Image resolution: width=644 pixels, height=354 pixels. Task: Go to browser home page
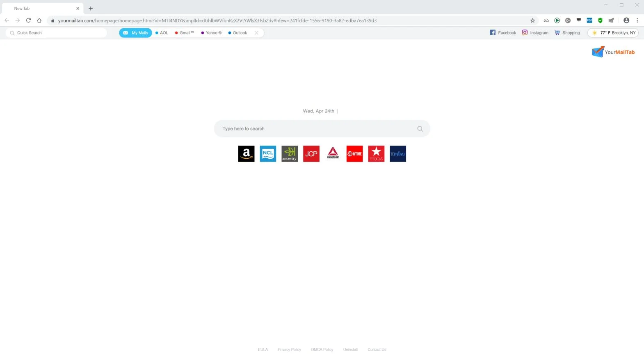pyautogui.click(x=39, y=20)
